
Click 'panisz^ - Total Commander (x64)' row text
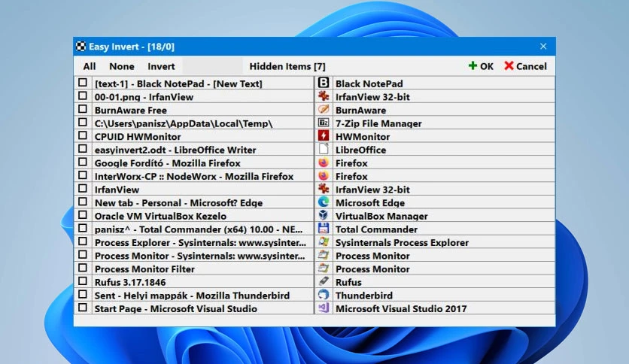pyautogui.click(x=199, y=229)
